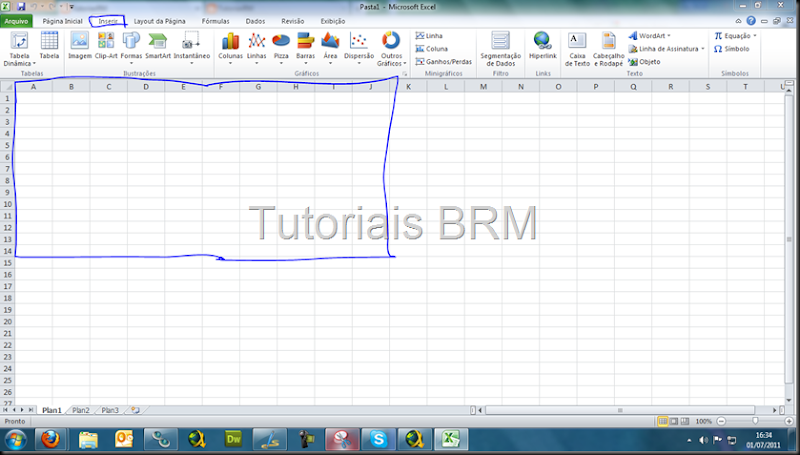
Task: Insert a Coluna sparkline
Action: click(432, 48)
